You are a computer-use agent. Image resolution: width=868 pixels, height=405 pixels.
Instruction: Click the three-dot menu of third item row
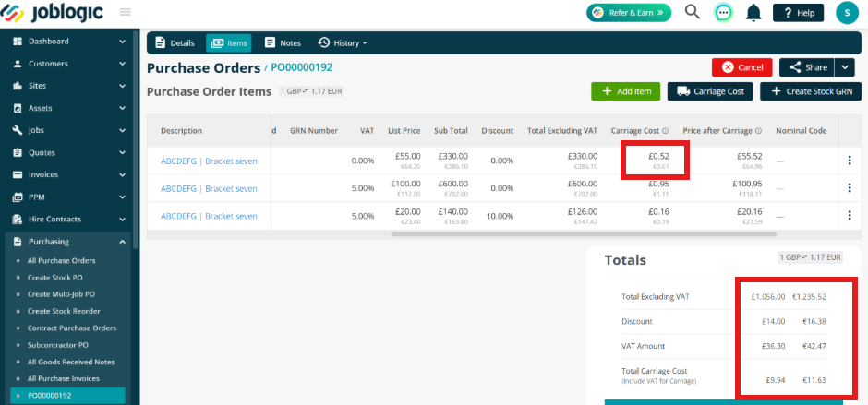point(850,216)
